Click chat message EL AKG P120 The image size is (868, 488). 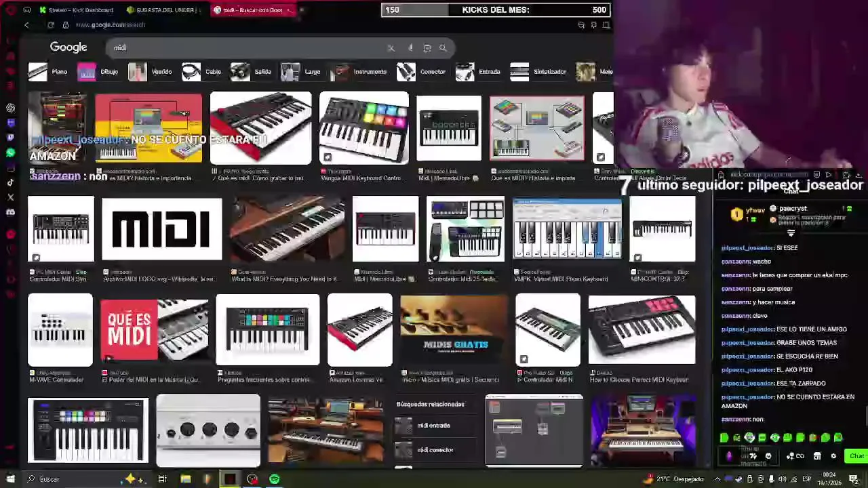tap(794, 370)
